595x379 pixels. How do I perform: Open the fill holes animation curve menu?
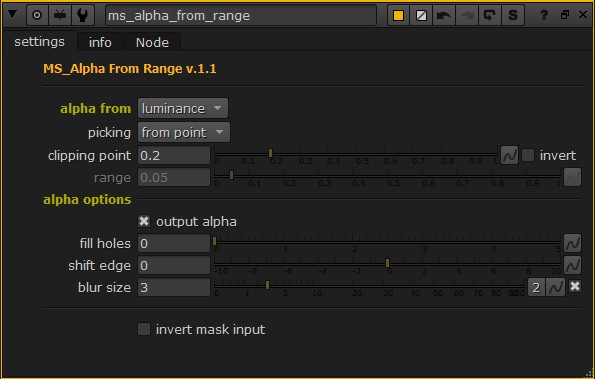click(x=572, y=243)
